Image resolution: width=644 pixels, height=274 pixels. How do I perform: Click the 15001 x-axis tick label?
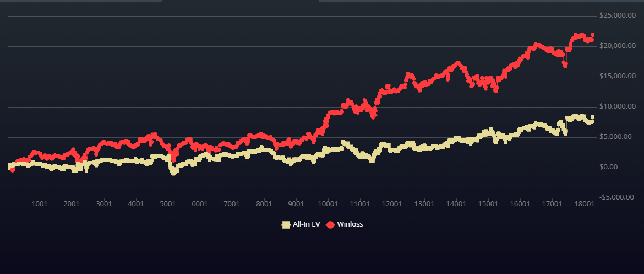click(x=488, y=203)
